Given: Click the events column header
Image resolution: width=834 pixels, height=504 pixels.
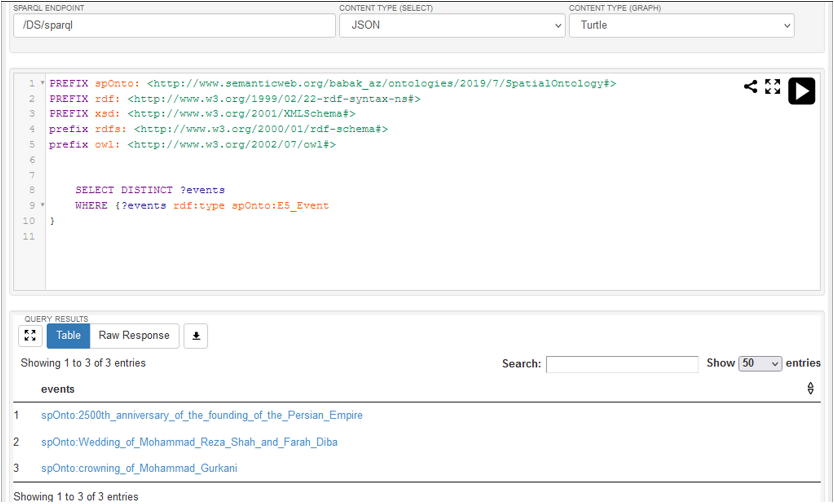Looking at the screenshot, I should click(x=58, y=389).
